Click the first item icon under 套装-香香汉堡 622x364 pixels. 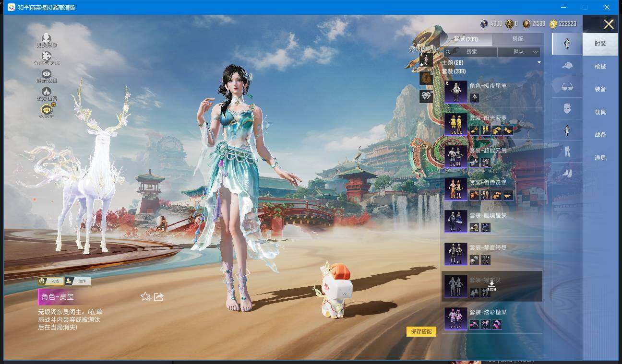[x=474, y=195]
